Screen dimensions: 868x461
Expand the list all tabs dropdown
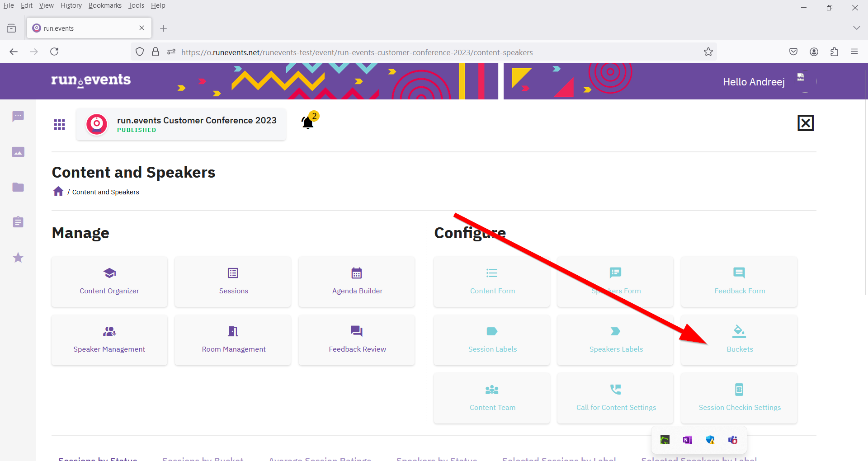click(856, 28)
